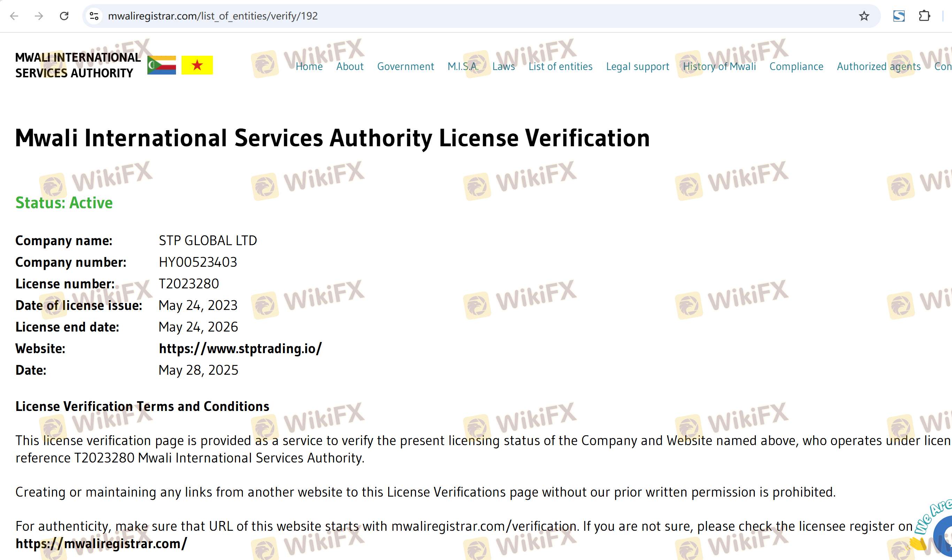Click the browser back arrow
The width and height of the screenshot is (952, 560).
tap(14, 16)
